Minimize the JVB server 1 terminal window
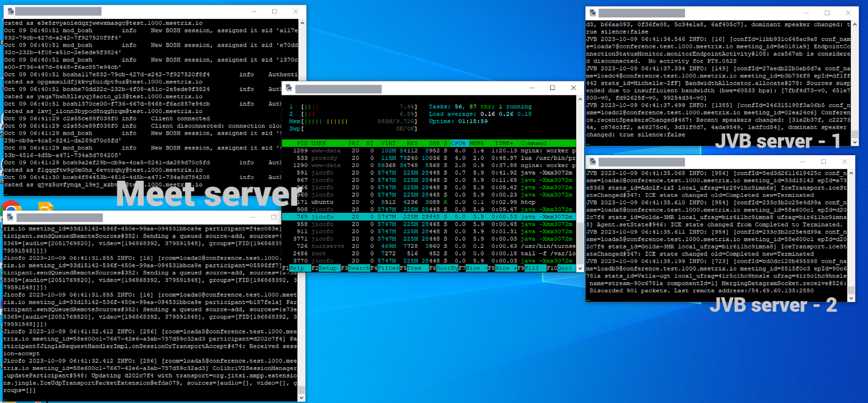The width and height of the screenshot is (868, 403). pyautogui.click(x=806, y=12)
